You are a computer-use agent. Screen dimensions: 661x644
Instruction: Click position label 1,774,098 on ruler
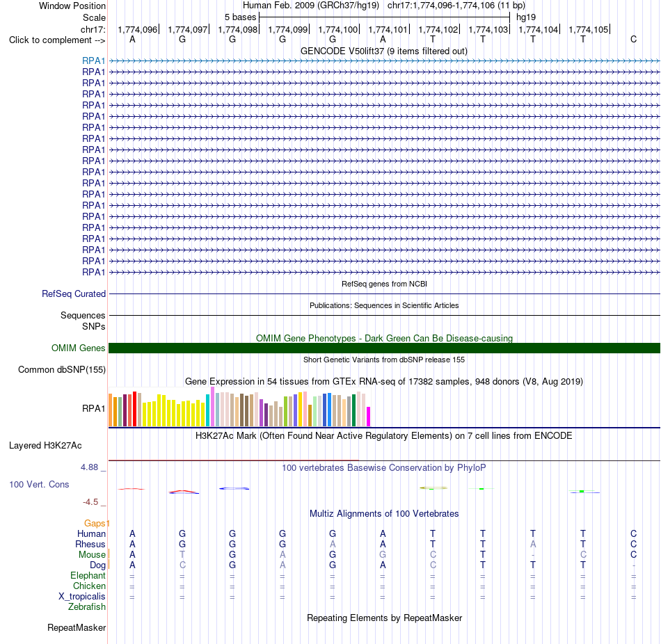tap(238, 29)
